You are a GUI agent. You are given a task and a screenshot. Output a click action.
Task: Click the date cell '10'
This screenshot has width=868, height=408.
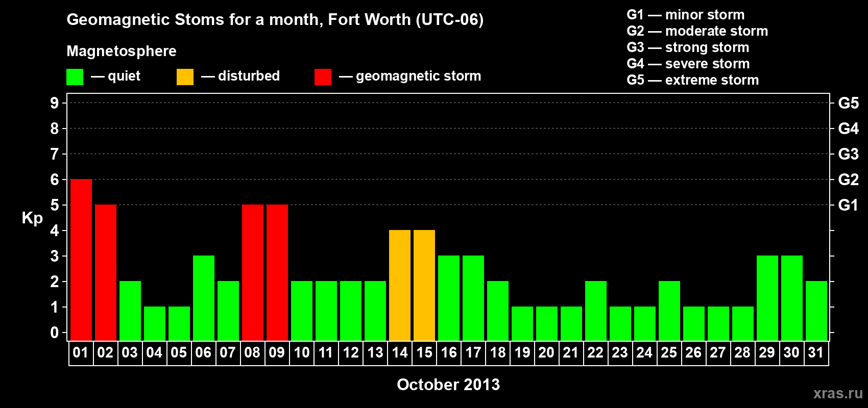(302, 353)
